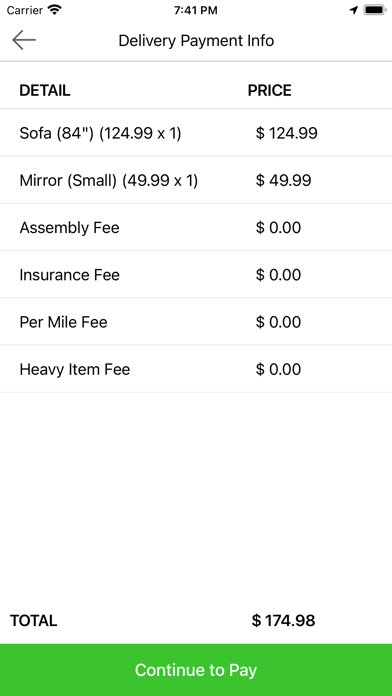Viewport: 392px width, 696px height.
Task: Tap the $ 49.99 mirror price
Action: pyautogui.click(x=283, y=180)
